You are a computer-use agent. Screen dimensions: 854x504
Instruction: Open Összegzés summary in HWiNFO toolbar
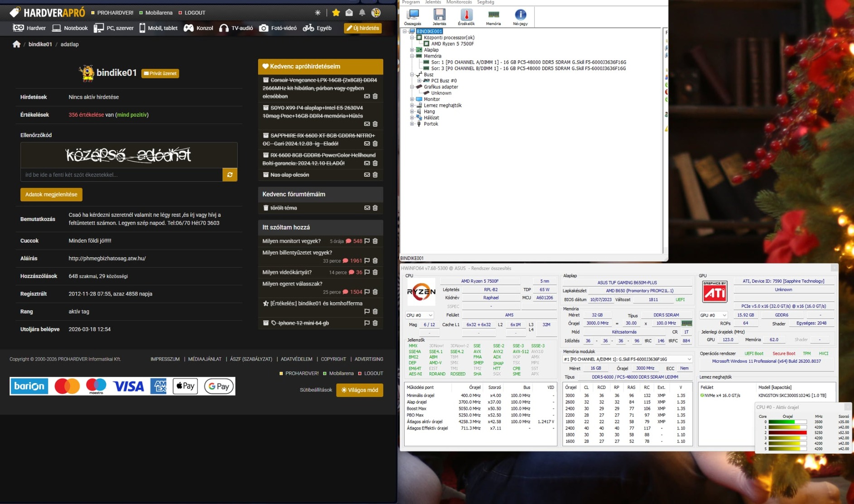(412, 17)
